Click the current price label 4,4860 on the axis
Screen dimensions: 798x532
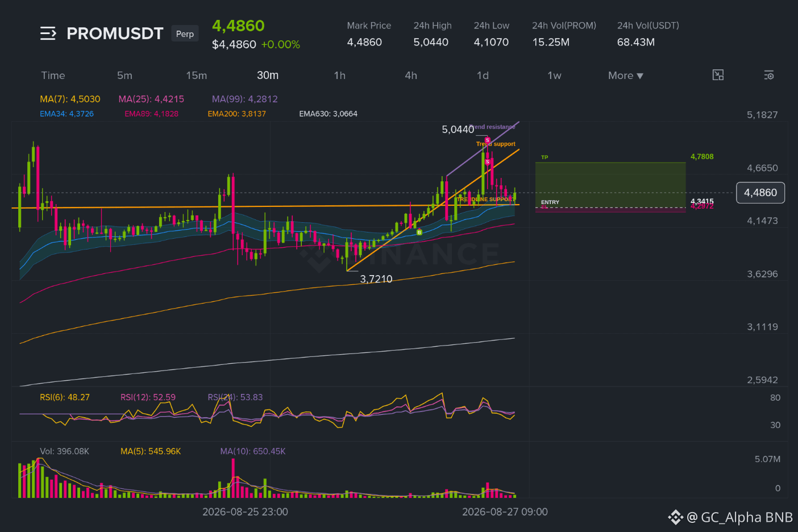[760, 193]
